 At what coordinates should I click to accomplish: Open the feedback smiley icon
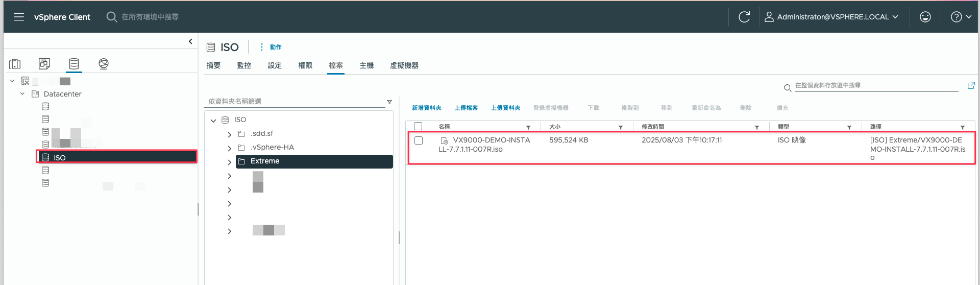(925, 17)
